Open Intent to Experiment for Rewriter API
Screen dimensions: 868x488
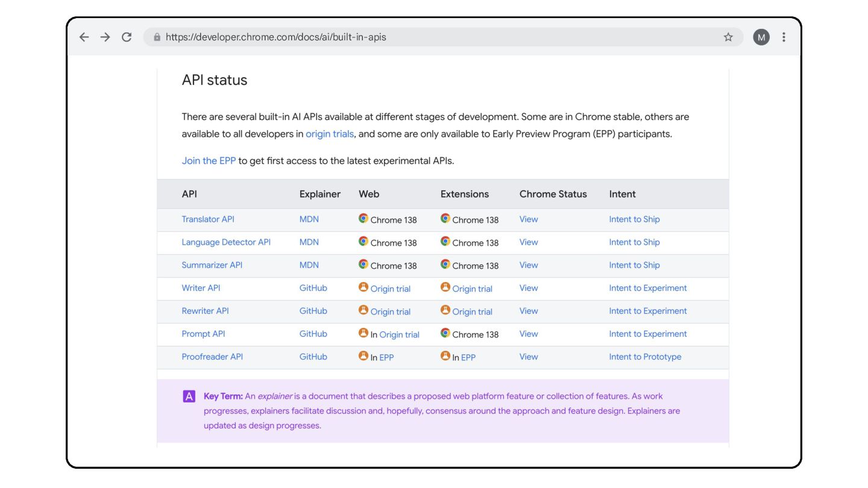[648, 311]
